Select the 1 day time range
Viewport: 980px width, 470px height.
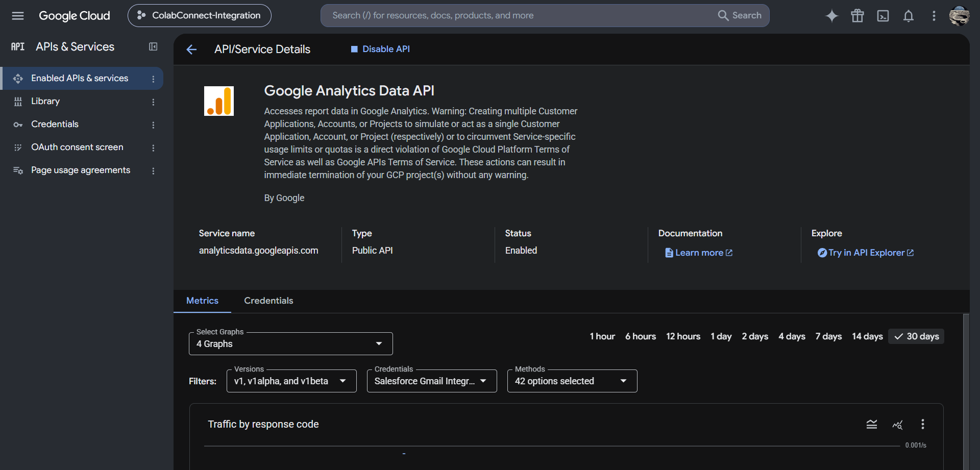coord(721,336)
